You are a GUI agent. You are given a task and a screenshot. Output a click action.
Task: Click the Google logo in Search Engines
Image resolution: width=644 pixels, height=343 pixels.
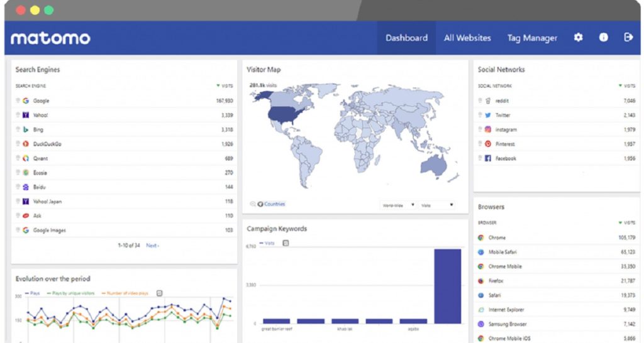point(26,101)
